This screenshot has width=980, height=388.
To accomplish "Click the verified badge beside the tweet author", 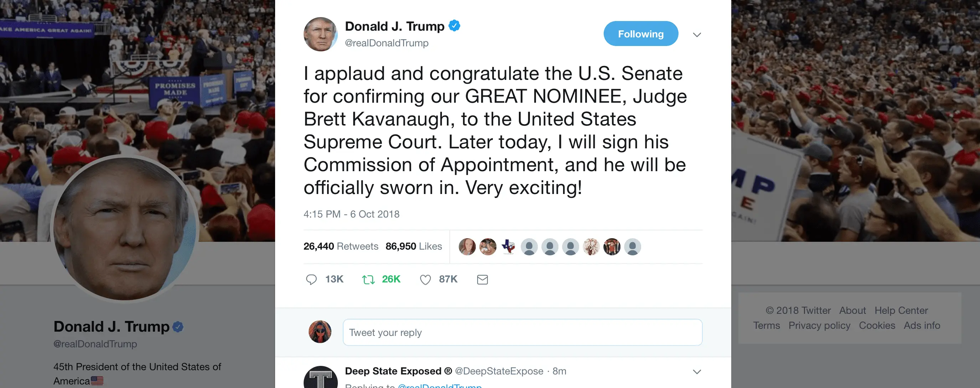I will (454, 26).
